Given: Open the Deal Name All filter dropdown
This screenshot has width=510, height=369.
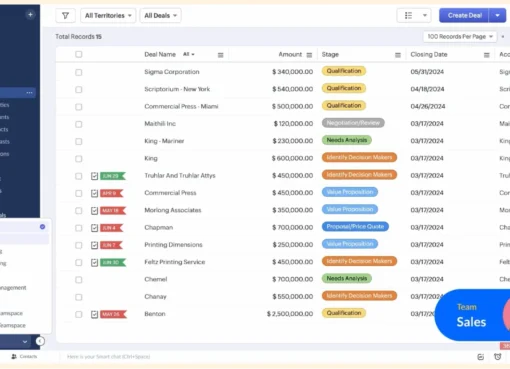Looking at the screenshot, I should [x=189, y=54].
